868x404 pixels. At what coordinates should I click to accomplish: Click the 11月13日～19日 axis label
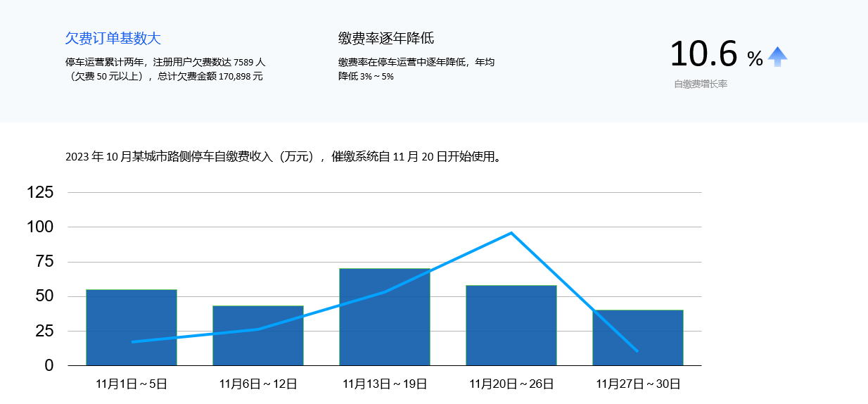(385, 384)
